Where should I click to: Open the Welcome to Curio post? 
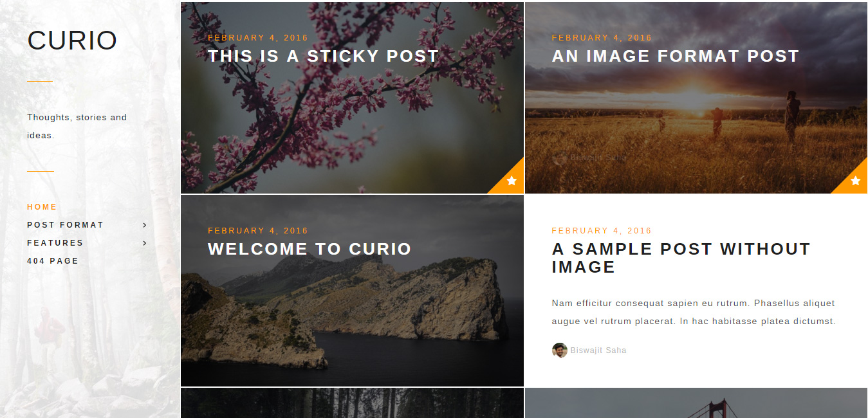(309, 249)
